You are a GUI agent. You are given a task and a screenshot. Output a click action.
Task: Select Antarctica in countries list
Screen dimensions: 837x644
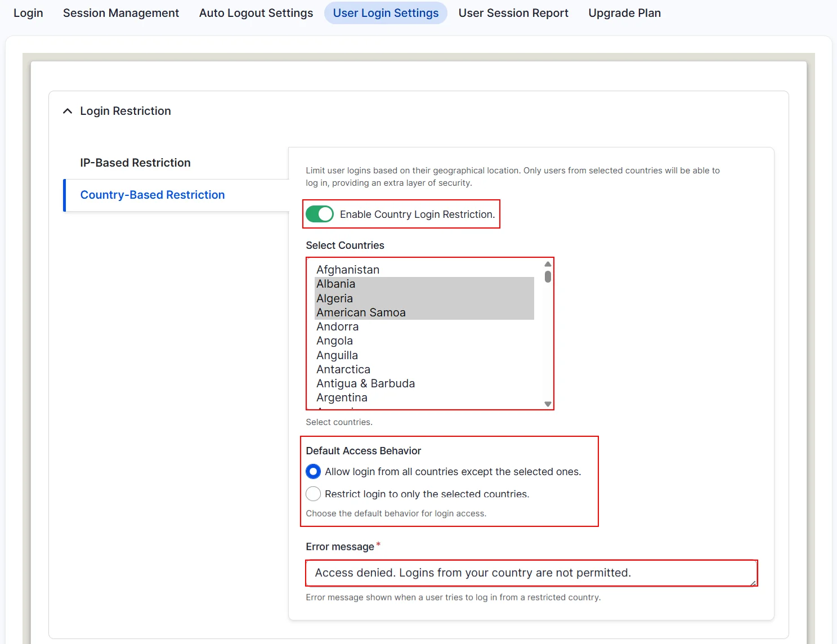point(424,369)
